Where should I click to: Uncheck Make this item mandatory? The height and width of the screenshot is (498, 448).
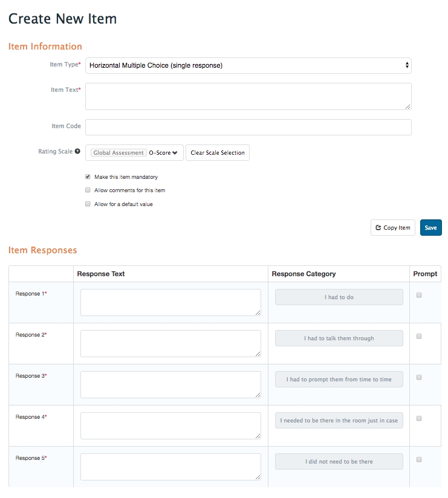(x=88, y=177)
